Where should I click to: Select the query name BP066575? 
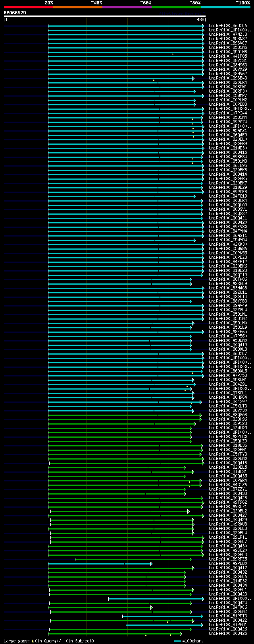click(15, 13)
